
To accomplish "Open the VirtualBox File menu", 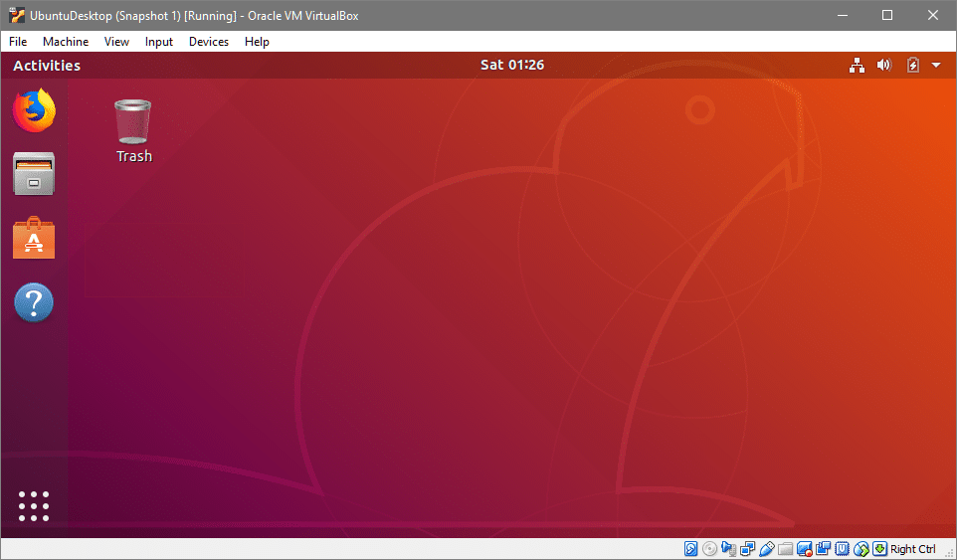I will tap(18, 42).
